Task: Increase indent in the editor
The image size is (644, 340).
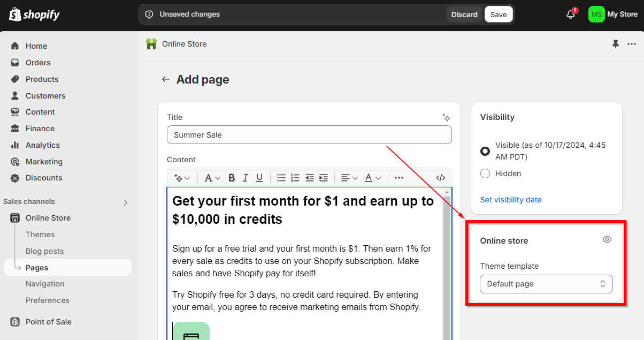Action: tap(323, 178)
